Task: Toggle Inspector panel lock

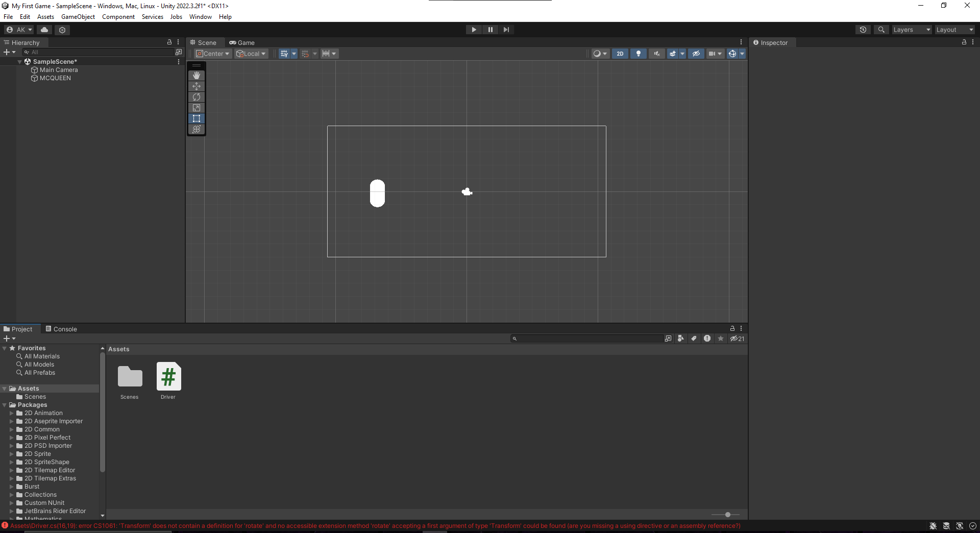Action: click(x=964, y=42)
